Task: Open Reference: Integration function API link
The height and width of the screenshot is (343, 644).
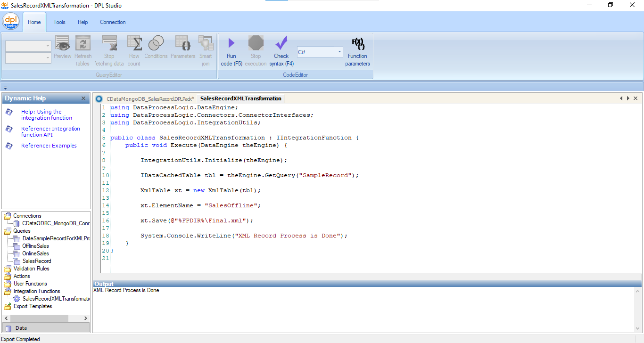Action: click(x=50, y=132)
